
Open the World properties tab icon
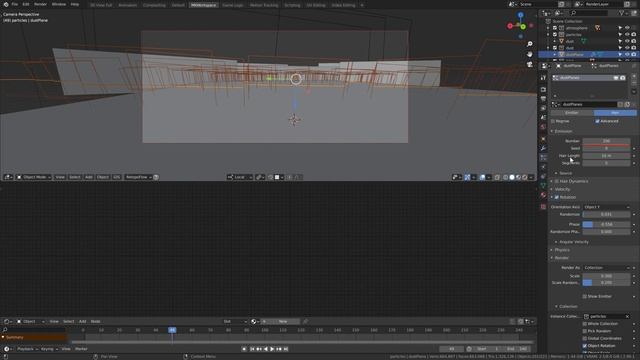pos(543,127)
